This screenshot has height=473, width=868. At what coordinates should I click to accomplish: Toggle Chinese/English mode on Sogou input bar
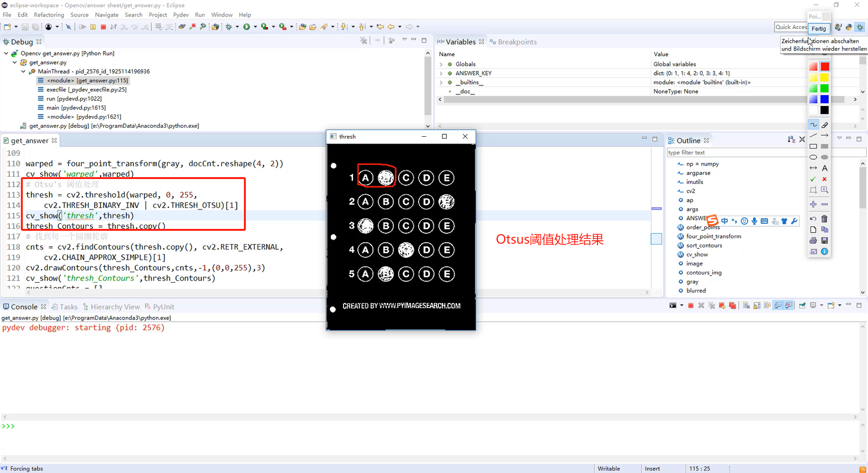725,221
